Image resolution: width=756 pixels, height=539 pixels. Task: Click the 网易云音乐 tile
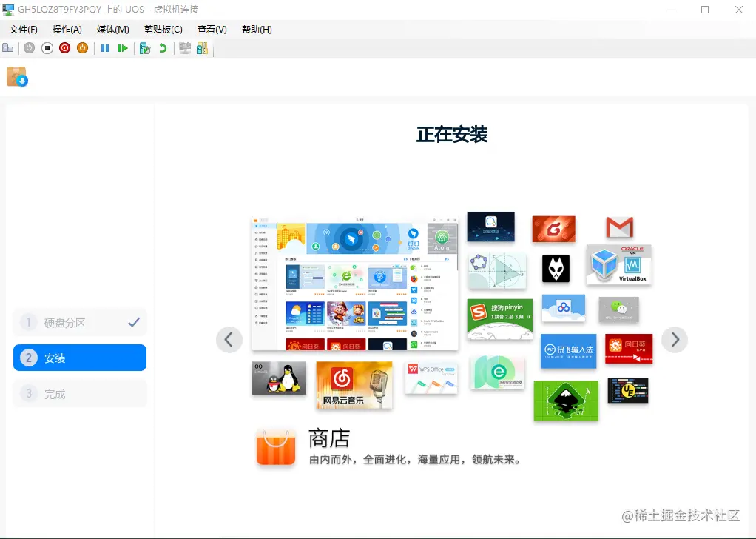pyautogui.click(x=354, y=385)
